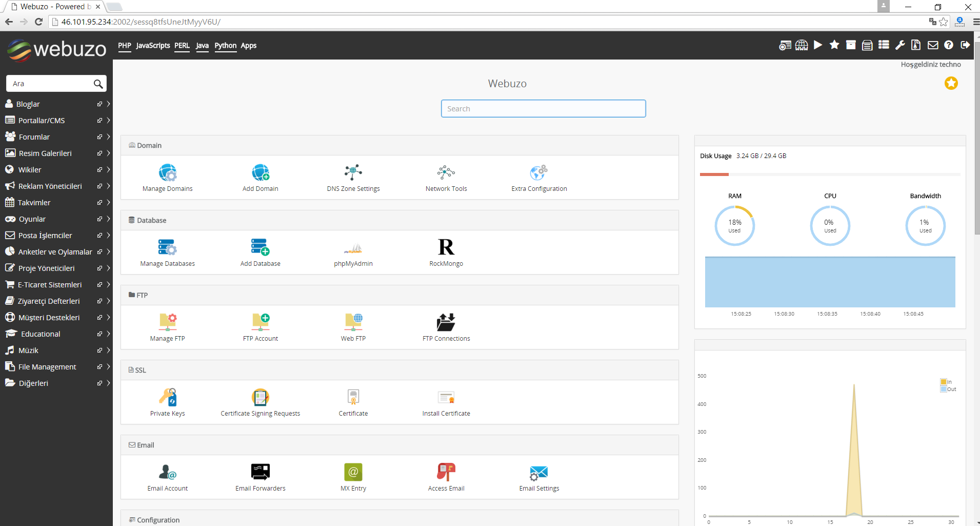This screenshot has height=526, width=980.
Task: Click the yellow star badge below Hoşgeldiniz
Action: (x=951, y=83)
